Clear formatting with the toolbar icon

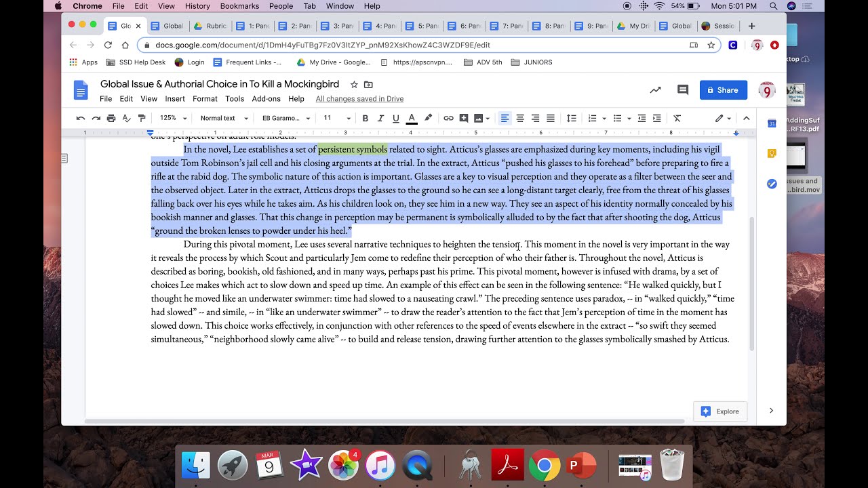coord(677,118)
